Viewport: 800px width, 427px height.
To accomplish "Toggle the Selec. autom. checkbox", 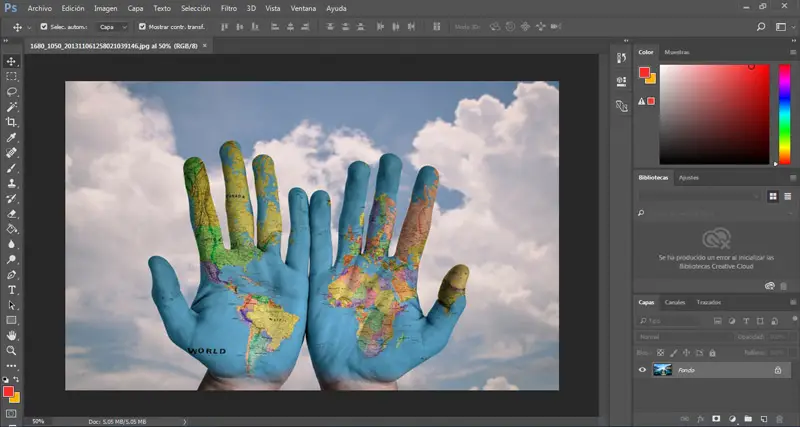I will [43, 27].
